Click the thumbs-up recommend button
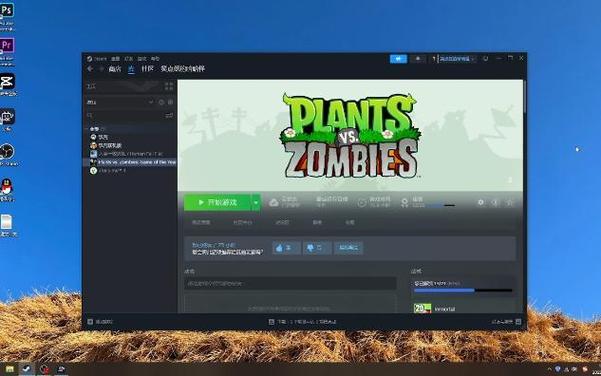The image size is (601, 376). pyautogui.click(x=286, y=248)
